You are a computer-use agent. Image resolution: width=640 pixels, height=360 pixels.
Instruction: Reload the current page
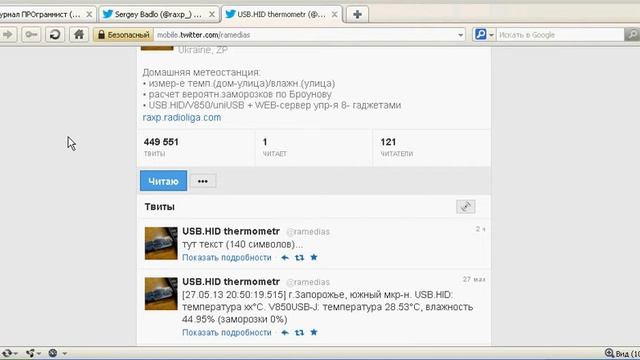click(55, 35)
